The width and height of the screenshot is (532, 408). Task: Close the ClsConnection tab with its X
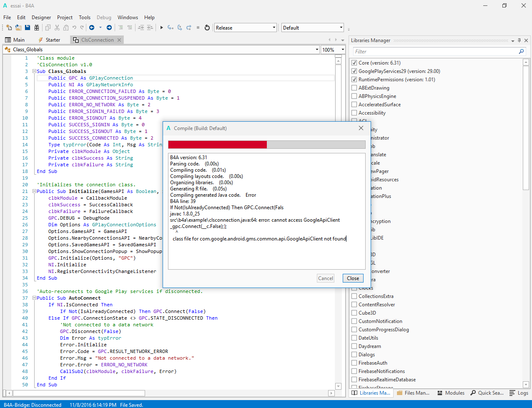[x=119, y=40]
